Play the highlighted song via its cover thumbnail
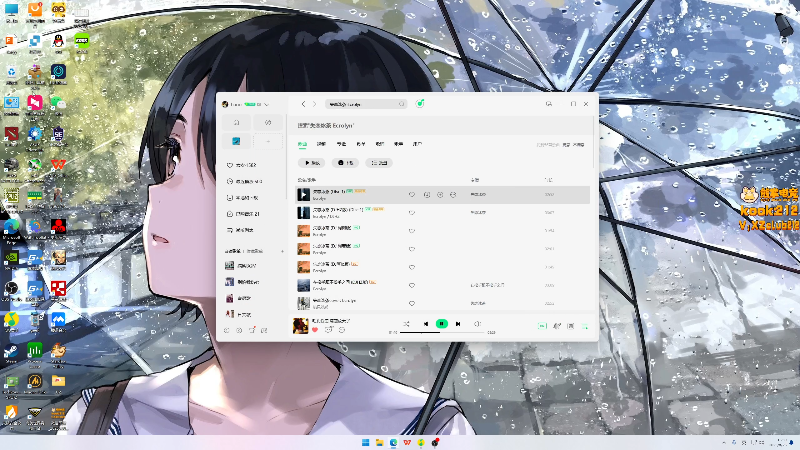This screenshot has height=450, width=800. [304, 194]
